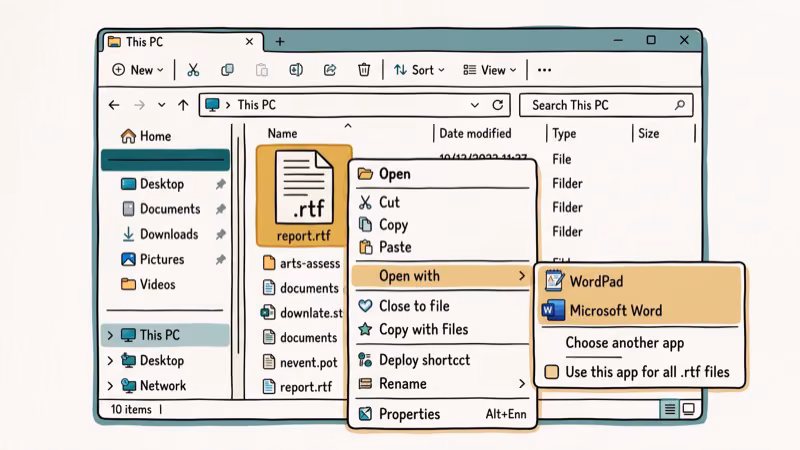Screen dimensions: 800x450
Task: Refresh the This PC location
Action: [497, 105]
